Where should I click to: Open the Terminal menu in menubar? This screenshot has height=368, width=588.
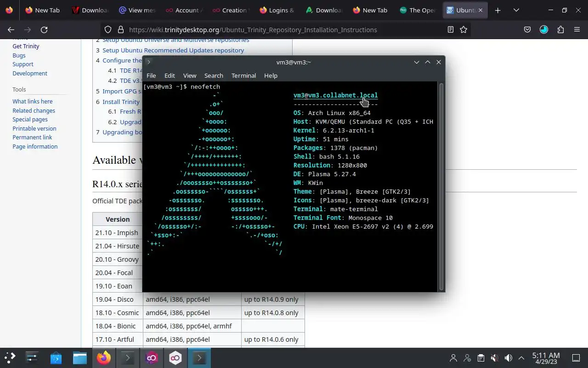pos(243,75)
